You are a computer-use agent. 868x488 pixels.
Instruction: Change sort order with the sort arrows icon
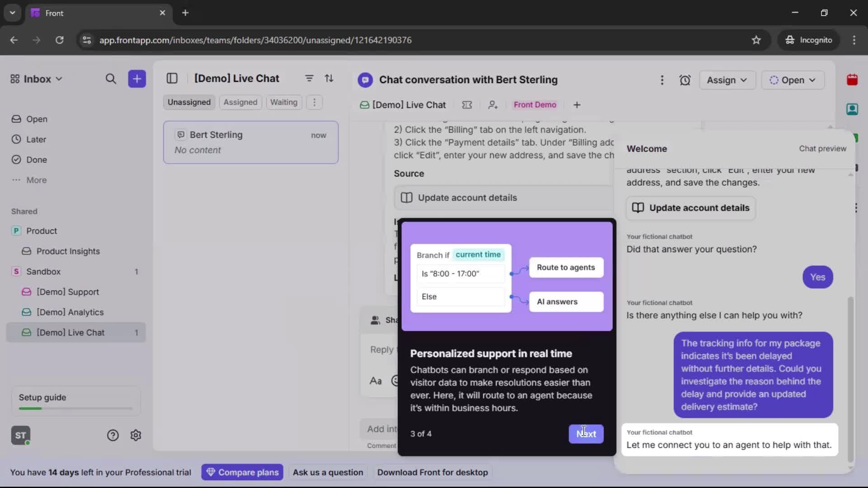330,78
